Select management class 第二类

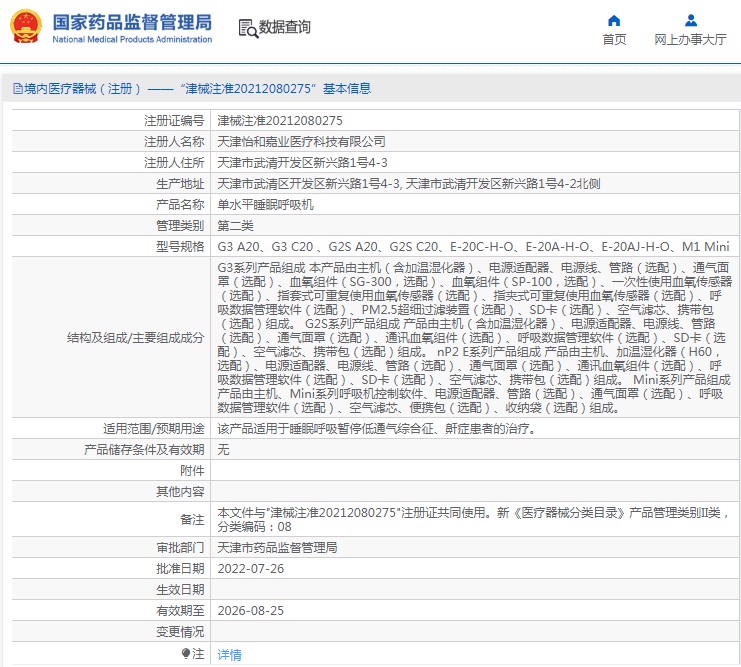point(235,225)
